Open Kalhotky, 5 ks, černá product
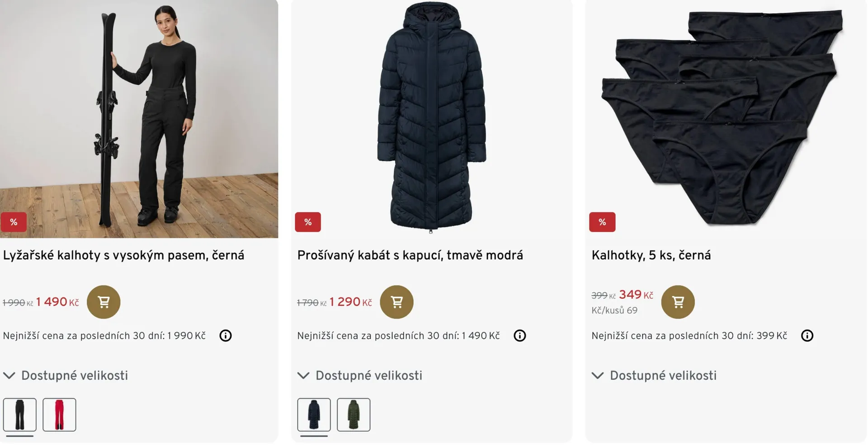Screen dimensions: 868x445 tap(651, 255)
